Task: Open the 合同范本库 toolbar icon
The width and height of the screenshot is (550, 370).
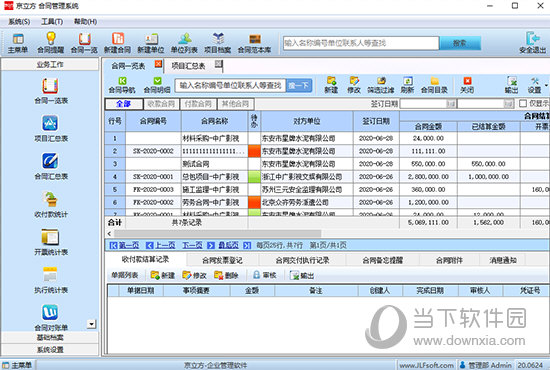Action: tap(255, 43)
